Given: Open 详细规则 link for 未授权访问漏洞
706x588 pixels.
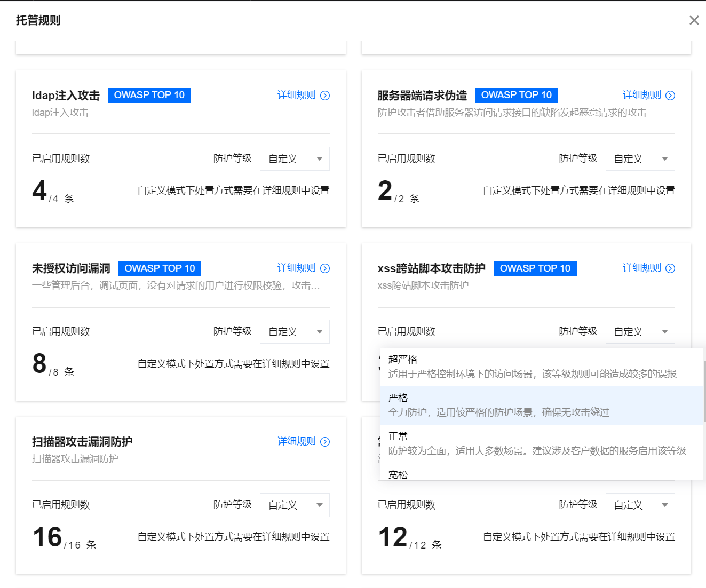Looking at the screenshot, I should (x=297, y=268).
